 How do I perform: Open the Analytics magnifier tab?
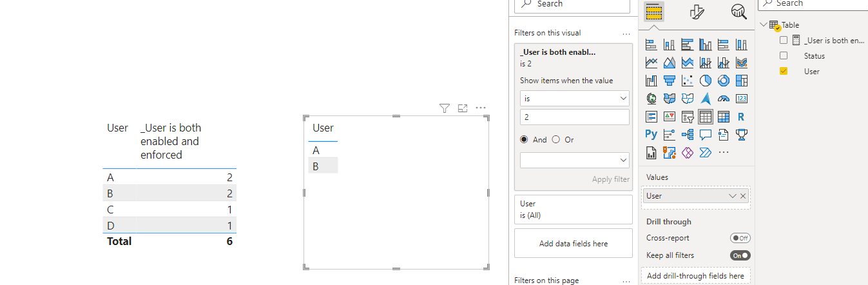click(x=738, y=12)
